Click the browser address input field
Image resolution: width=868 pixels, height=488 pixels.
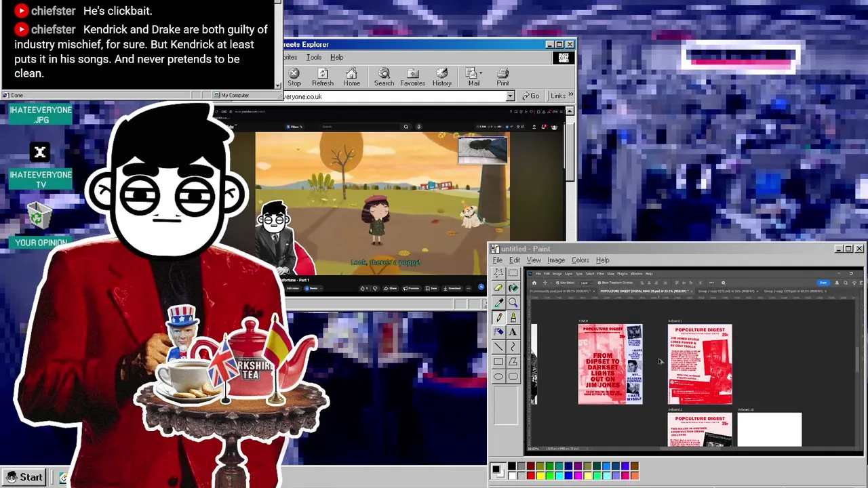click(395, 96)
